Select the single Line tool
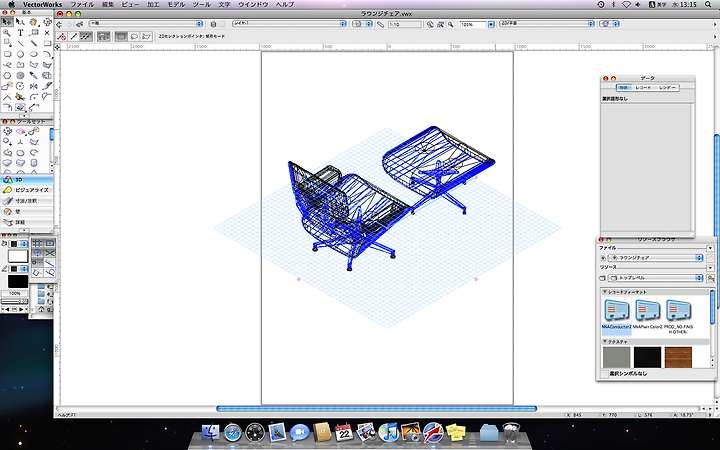Viewport: 720px width, 450px height. point(20,43)
